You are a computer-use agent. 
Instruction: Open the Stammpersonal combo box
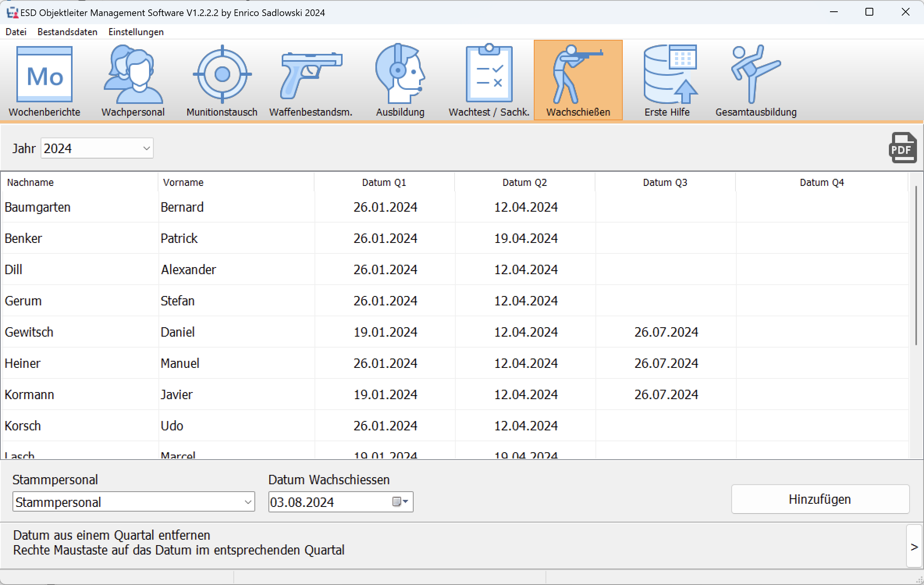click(x=247, y=502)
